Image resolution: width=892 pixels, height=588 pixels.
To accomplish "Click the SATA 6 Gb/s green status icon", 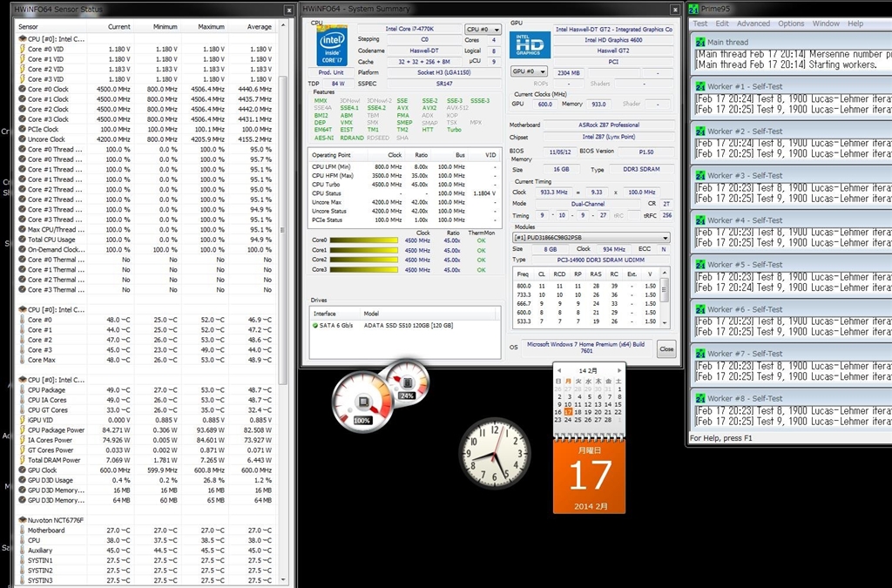I will (315, 326).
